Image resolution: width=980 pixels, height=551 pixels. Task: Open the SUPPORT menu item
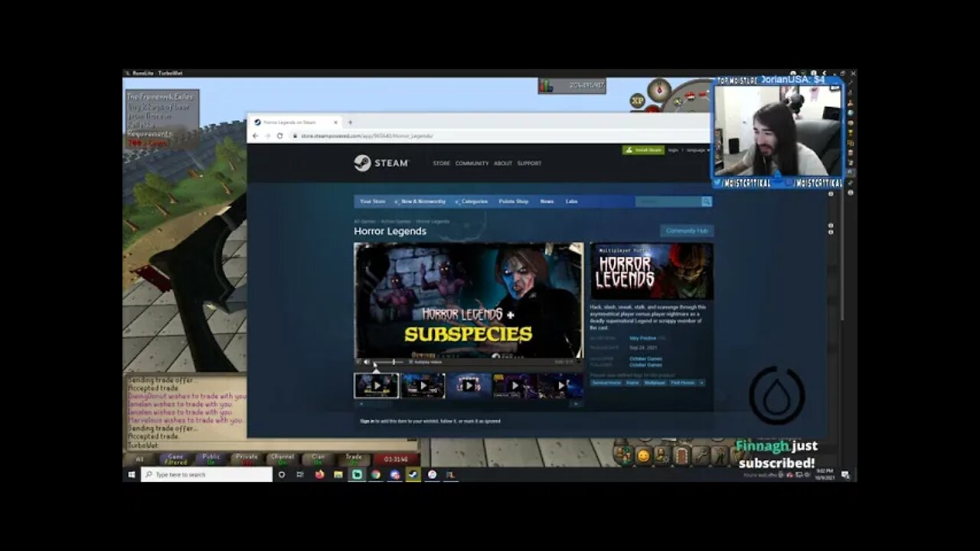[x=529, y=163]
